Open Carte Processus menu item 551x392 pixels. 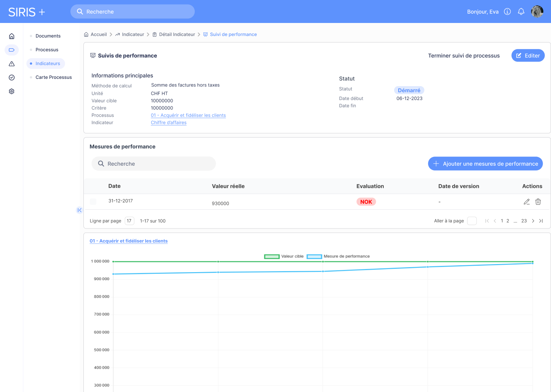click(x=54, y=77)
